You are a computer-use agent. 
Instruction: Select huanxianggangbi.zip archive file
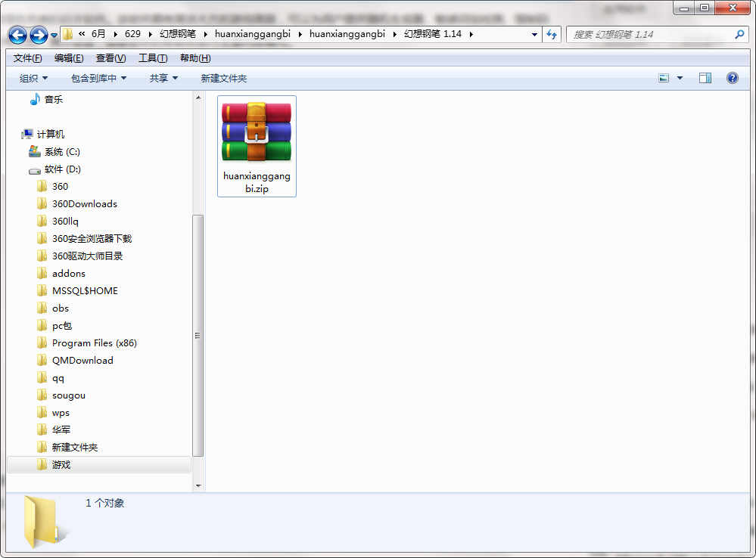(257, 146)
